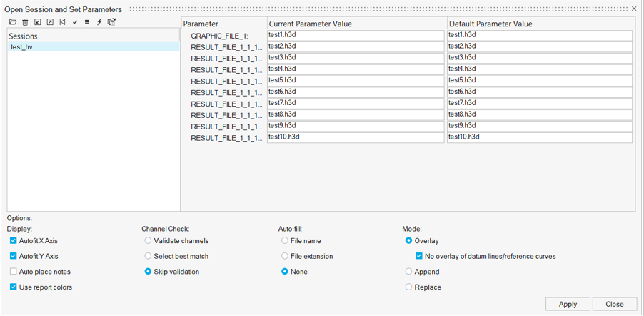Close the dialog with the X button
This screenshot has height=316, width=644.
[634, 9]
